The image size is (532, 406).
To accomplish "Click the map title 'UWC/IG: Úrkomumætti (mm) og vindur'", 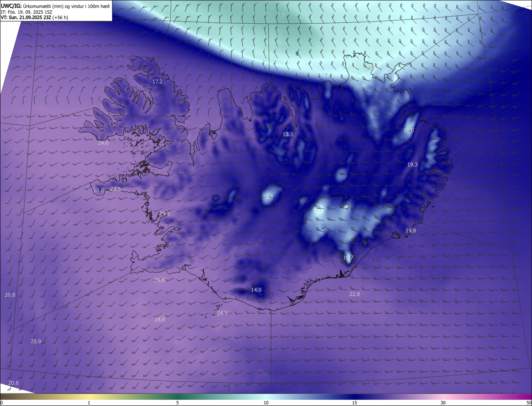I will (55, 6).
